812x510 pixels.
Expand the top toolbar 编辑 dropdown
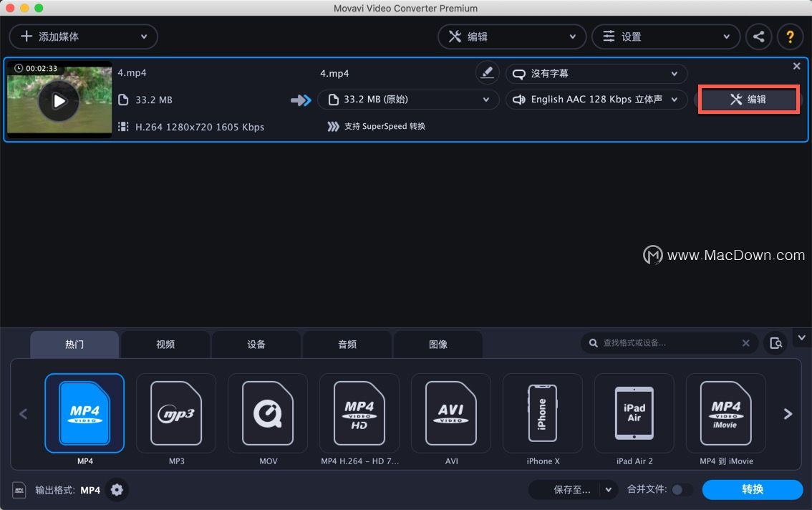[x=512, y=37]
